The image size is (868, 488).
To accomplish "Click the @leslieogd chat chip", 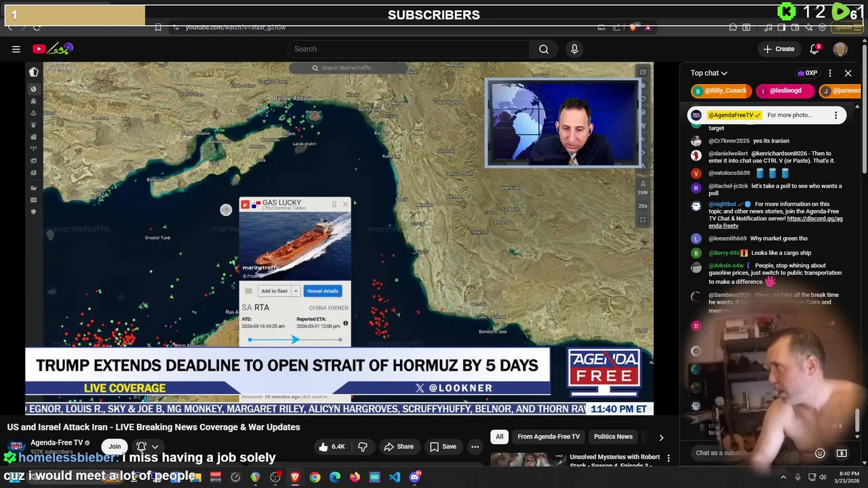I will coord(785,91).
